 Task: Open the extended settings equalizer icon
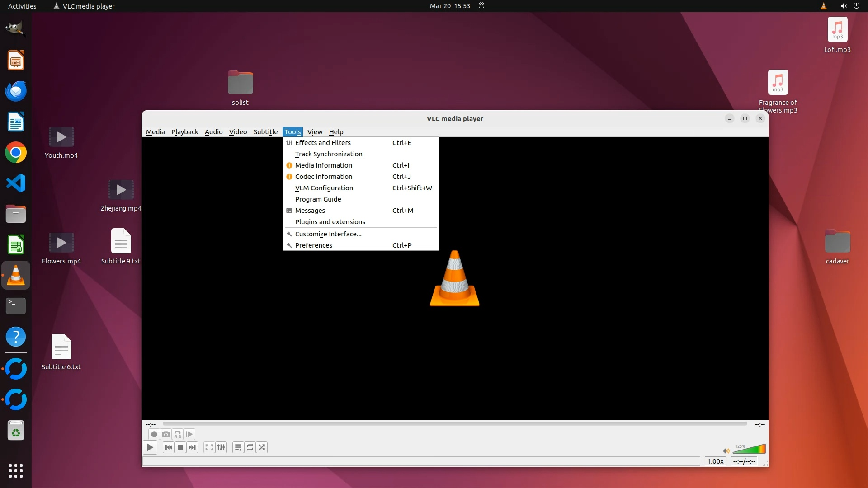point(221,447)
